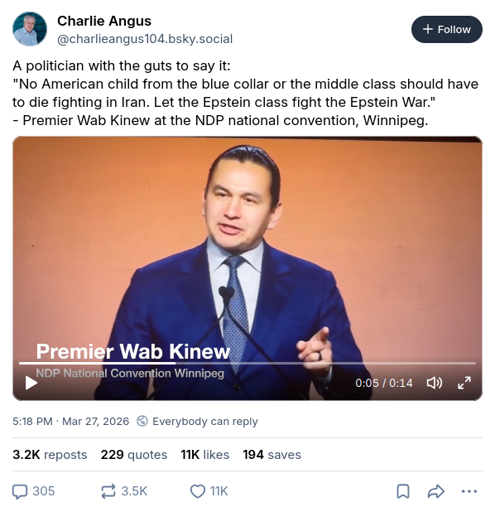This screenshot has height=512, width=495.
Task: View the 229 quotes list
Action: pyautogui.click(x=134, y=455)
